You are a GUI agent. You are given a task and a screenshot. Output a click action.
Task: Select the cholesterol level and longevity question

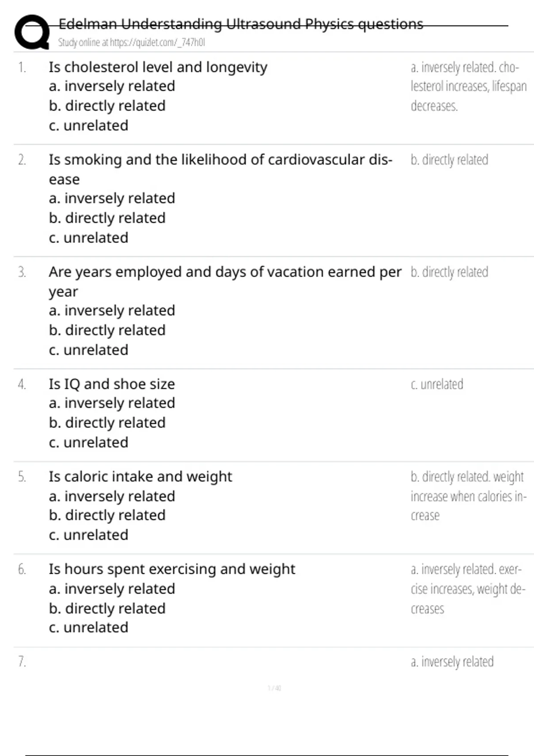click(x=158, y=67)
